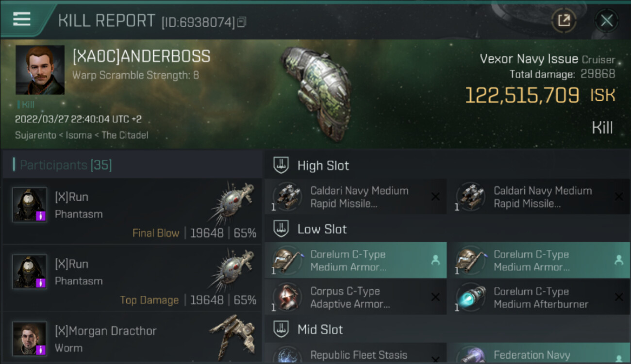Viewport: 631px width, 364px height.
Task: Toggle second Corelum C-Type Medium Armor module
Action: pyautogui.click(x=538, y=261)
